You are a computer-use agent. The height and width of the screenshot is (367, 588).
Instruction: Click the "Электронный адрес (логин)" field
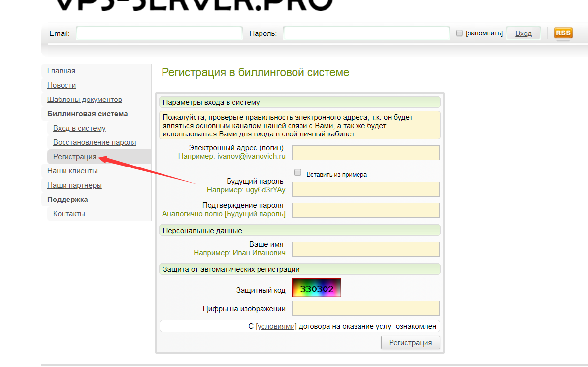pos(365,153)
